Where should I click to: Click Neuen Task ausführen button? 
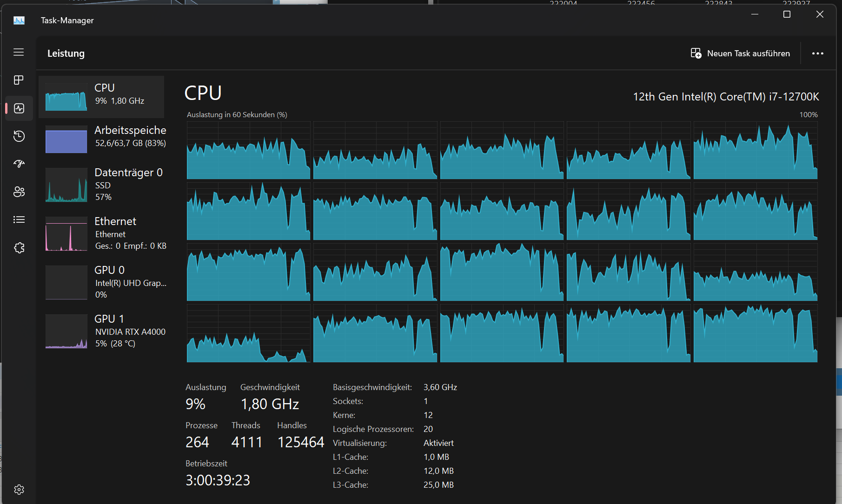click(740, 53)
